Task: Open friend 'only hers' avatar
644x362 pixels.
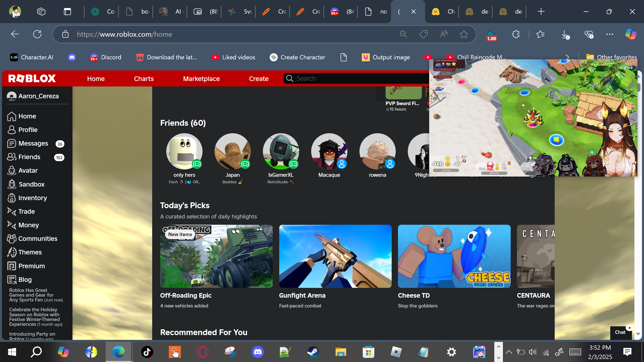Action: [184, 151]
